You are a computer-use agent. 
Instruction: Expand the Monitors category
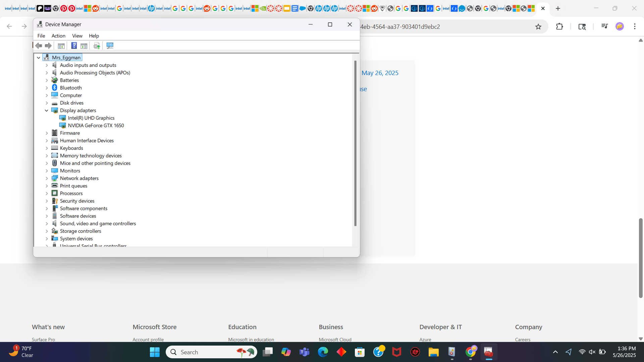[47, 171]
